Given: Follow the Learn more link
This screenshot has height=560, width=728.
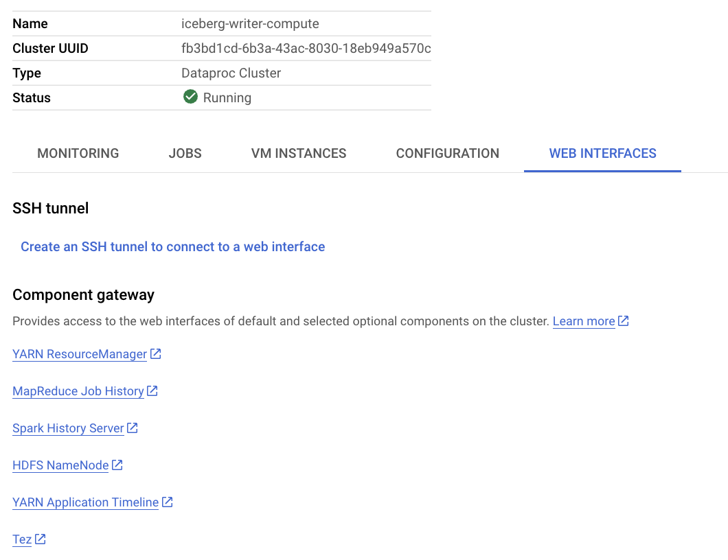Looking at the screenshot, I should pos(584,322).
